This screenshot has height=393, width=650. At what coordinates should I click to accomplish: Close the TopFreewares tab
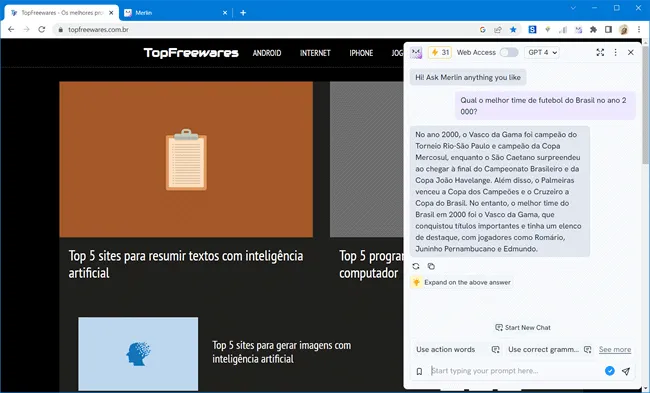(111, 13)
